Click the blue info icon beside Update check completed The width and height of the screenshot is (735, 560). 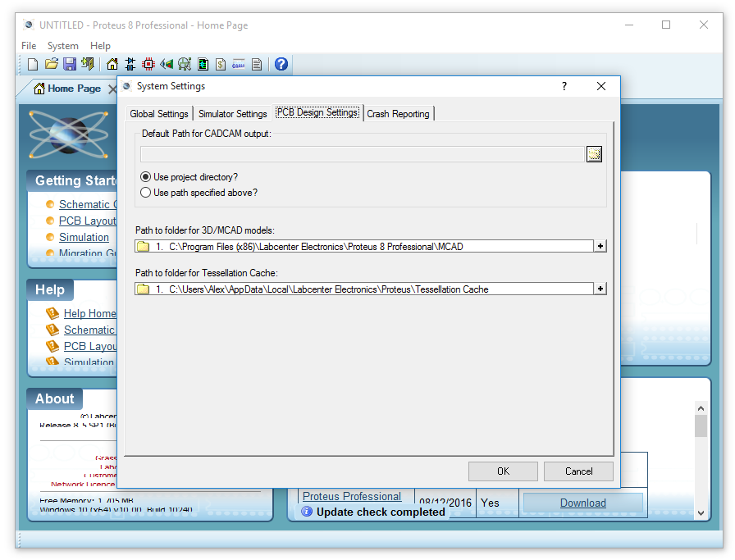(x=307, y=512)
